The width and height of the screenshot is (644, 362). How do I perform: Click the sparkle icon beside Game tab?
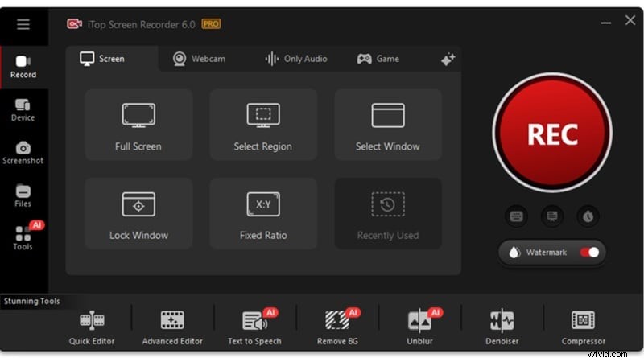[448, 59]
